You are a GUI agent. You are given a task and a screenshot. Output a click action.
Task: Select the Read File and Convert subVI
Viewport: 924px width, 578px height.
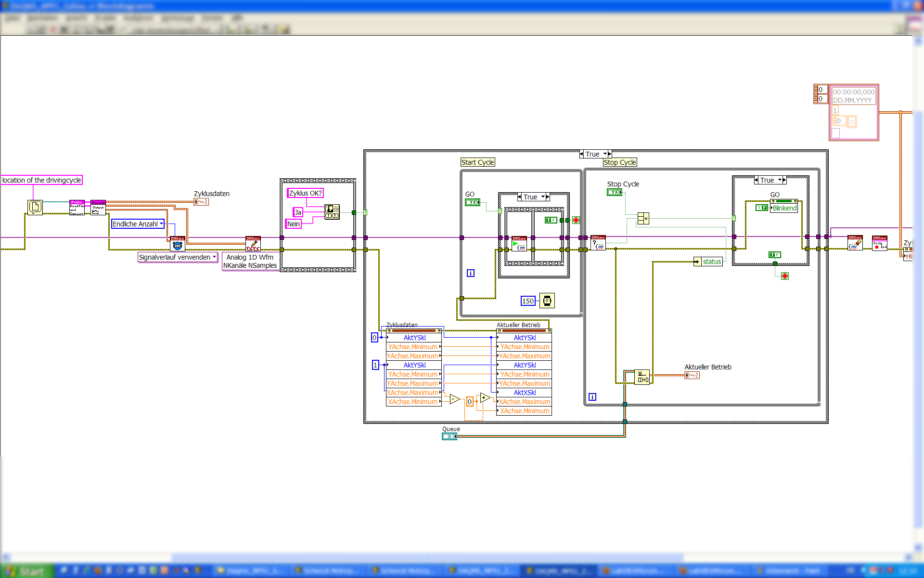(x=77, y=208)
